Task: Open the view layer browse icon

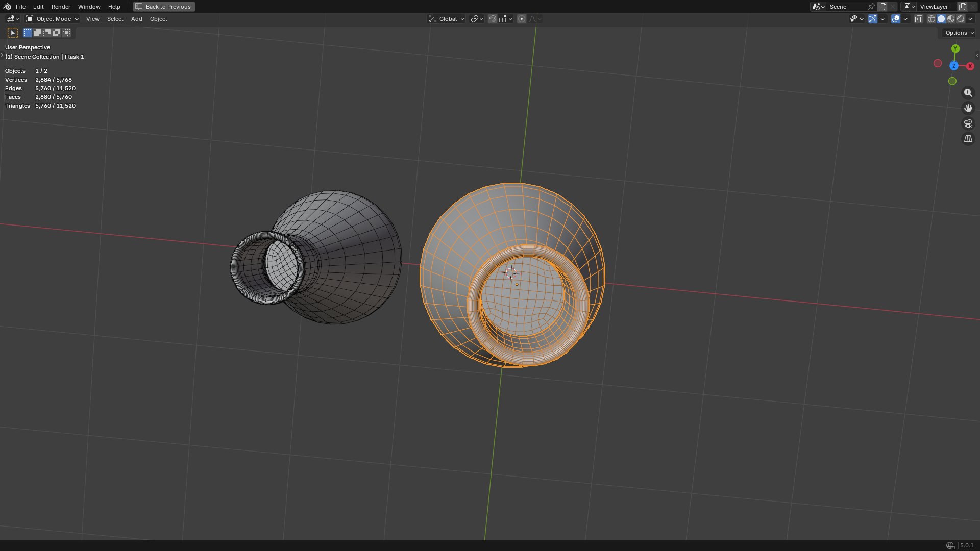Action: (x=909, y=7)
